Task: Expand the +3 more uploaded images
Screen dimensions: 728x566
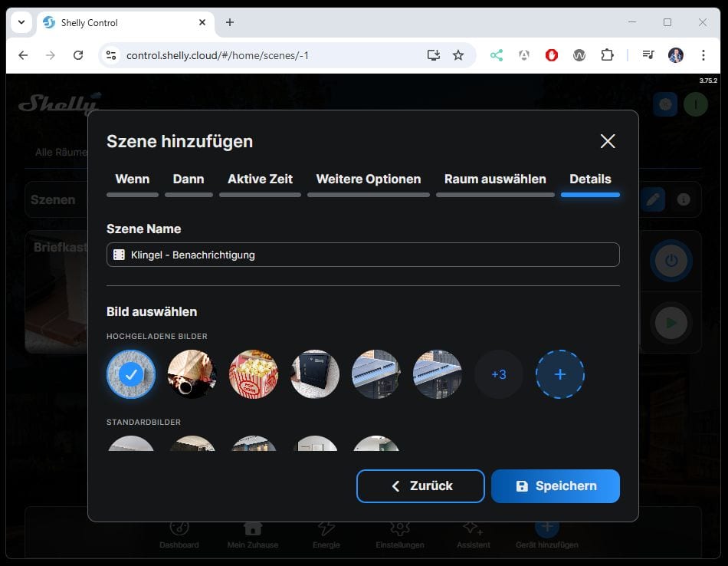Action: [499, 374]
